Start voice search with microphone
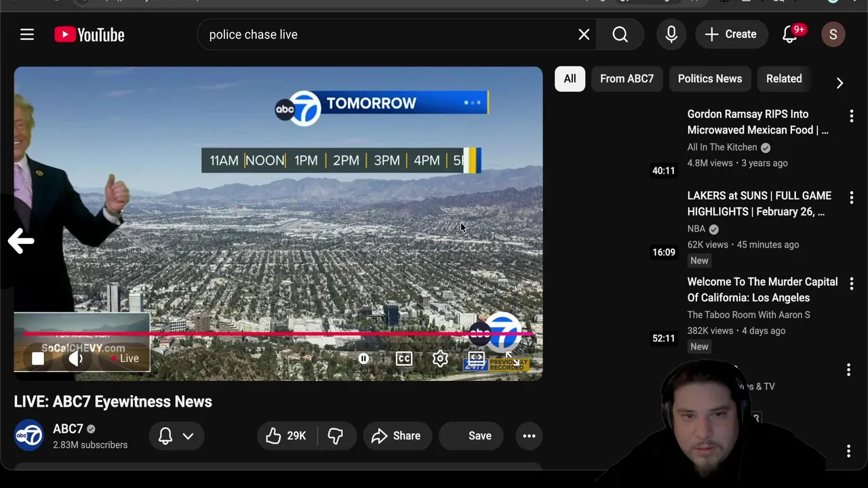This screenshot has height=488, width=868. 671,35
